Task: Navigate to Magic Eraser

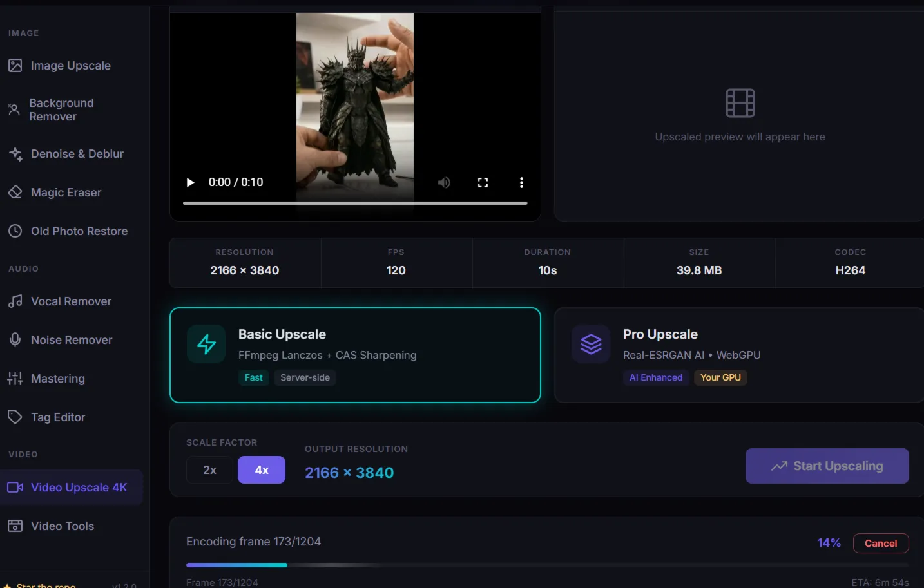Action: pyautogui.click(x=71, y=193)
